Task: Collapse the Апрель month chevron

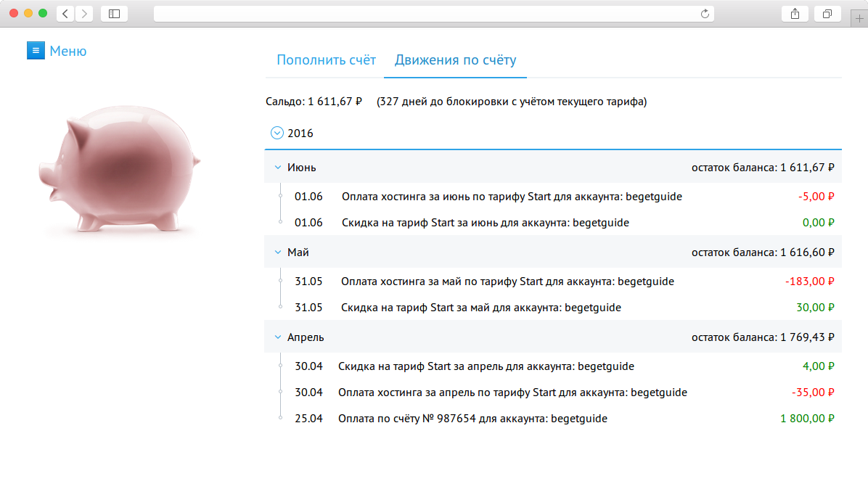Action: [278, 337]
